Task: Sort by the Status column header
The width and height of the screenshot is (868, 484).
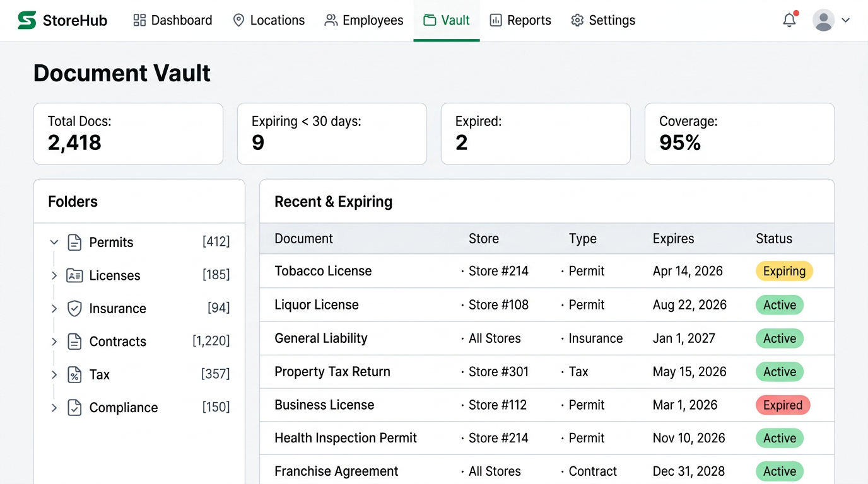Action: [774, 239]
